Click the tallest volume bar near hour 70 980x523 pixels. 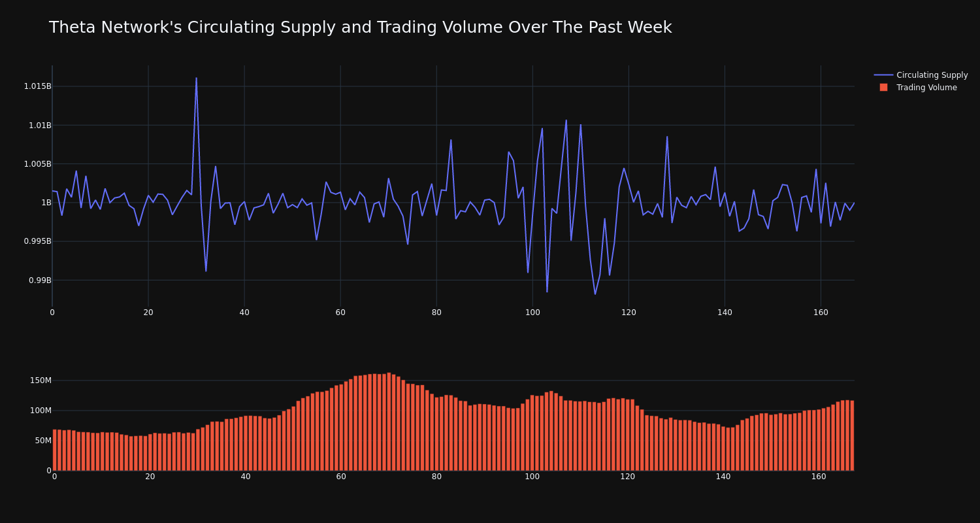[389, 422]
